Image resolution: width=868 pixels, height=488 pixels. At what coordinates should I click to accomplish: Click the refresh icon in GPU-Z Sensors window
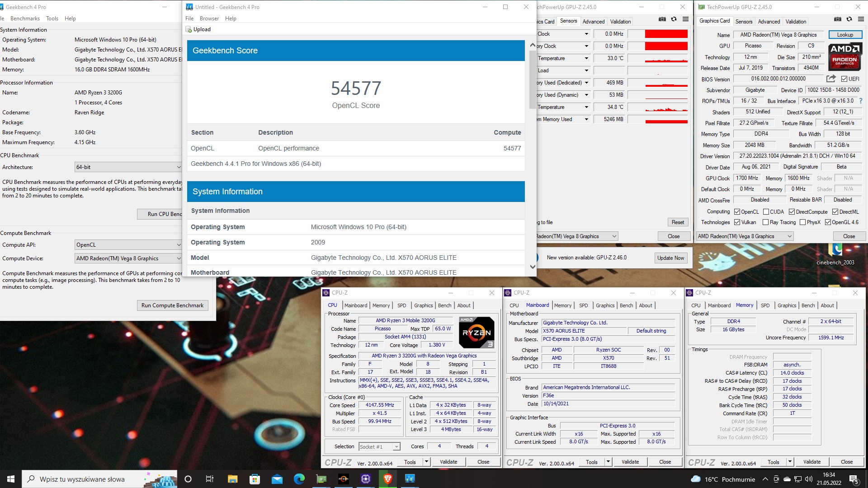coord(674,19)
